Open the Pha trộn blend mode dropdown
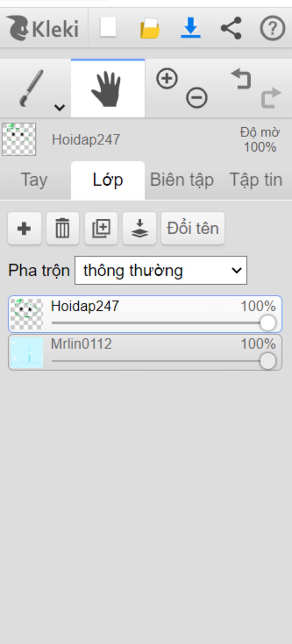 [x=161, y=270]
